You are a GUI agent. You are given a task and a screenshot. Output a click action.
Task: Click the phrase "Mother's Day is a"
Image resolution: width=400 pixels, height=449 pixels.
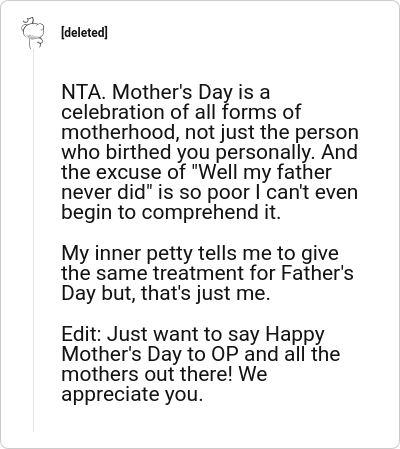coord(191,92)
